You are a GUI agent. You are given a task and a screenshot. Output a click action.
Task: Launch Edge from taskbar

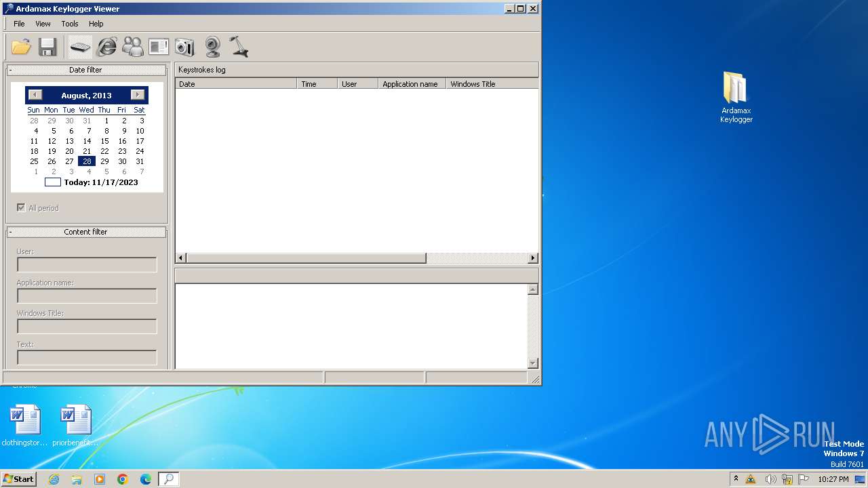[x=146, y=479]
